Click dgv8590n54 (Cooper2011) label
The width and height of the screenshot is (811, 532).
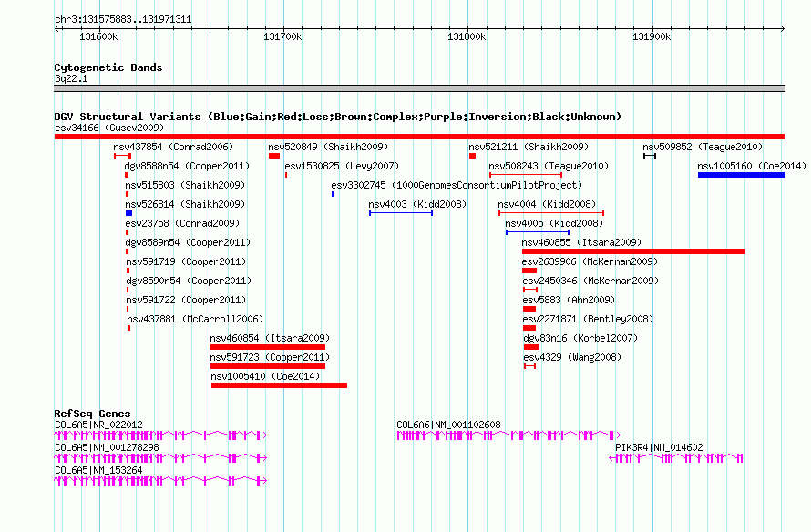(189, 281)
